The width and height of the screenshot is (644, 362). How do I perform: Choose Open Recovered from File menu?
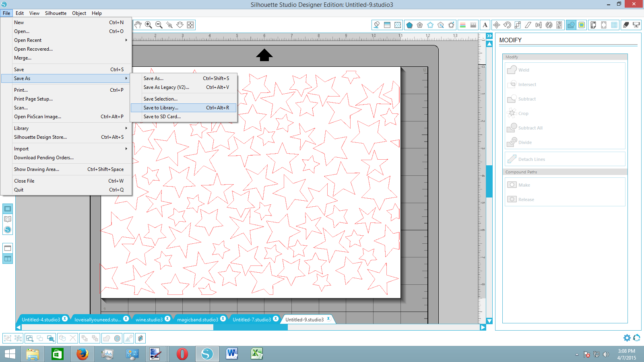66,49
